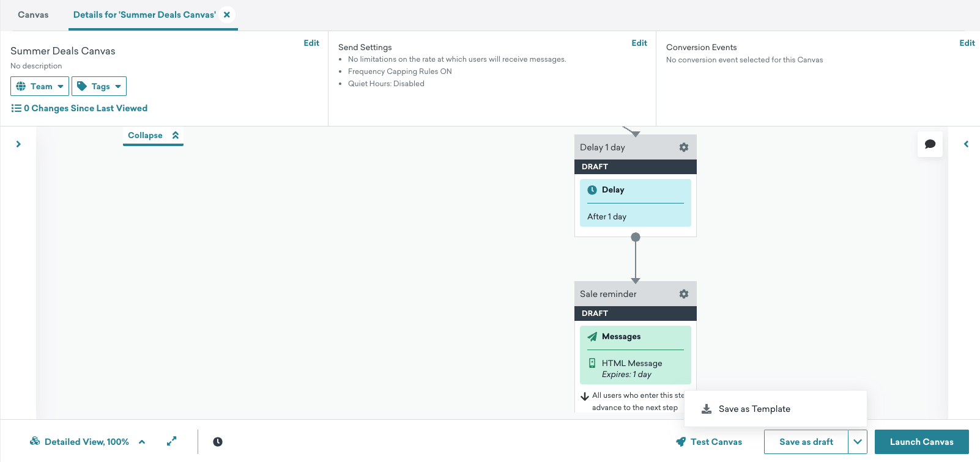The width and height of the screenshot is (980, 462).
Task: Expand the right side panel chevron
Action: 967,144
